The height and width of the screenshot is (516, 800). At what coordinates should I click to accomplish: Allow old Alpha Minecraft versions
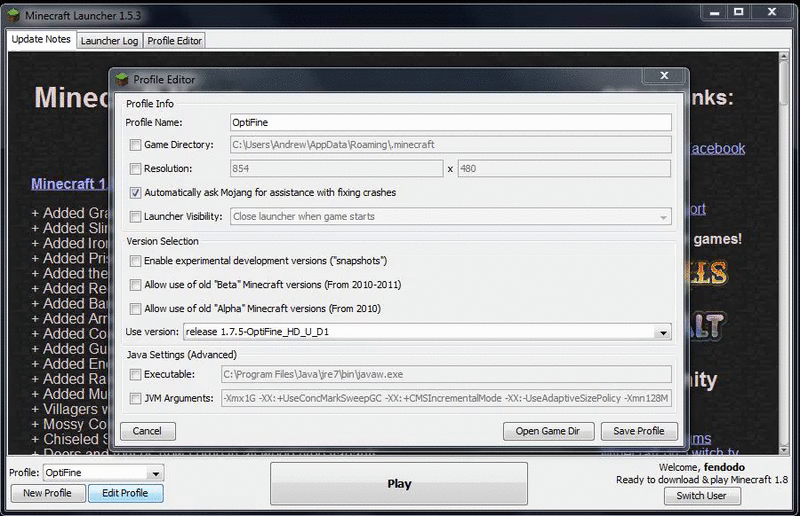(135, 309)
